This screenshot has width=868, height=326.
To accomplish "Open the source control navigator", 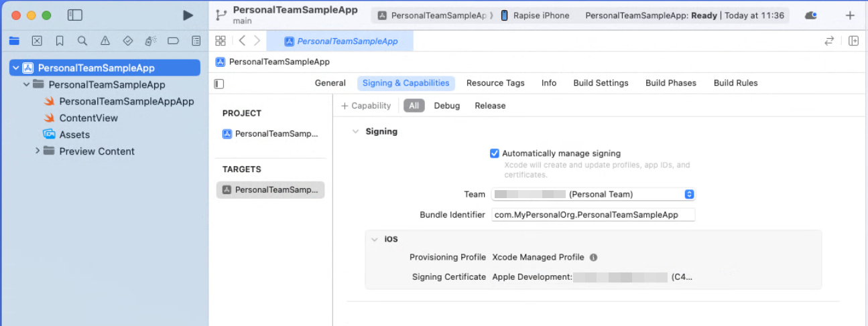I will coord(37,41).
